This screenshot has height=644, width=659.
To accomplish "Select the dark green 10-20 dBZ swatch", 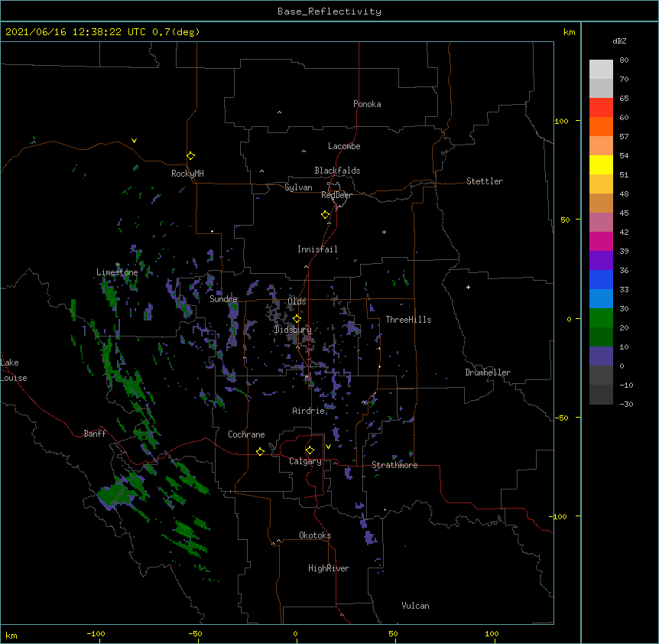I will [601, 337].
